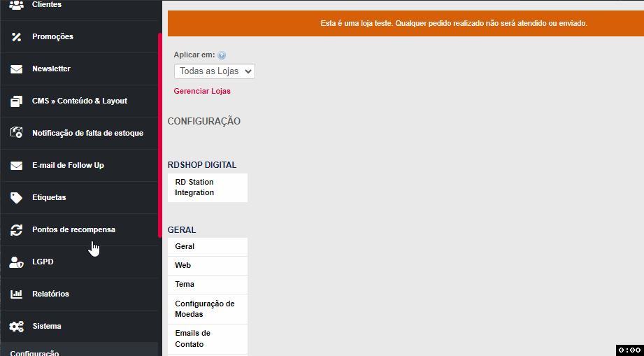Click the help icon beside Aplicar em
The image size is (644, 356).
point(222,55)
